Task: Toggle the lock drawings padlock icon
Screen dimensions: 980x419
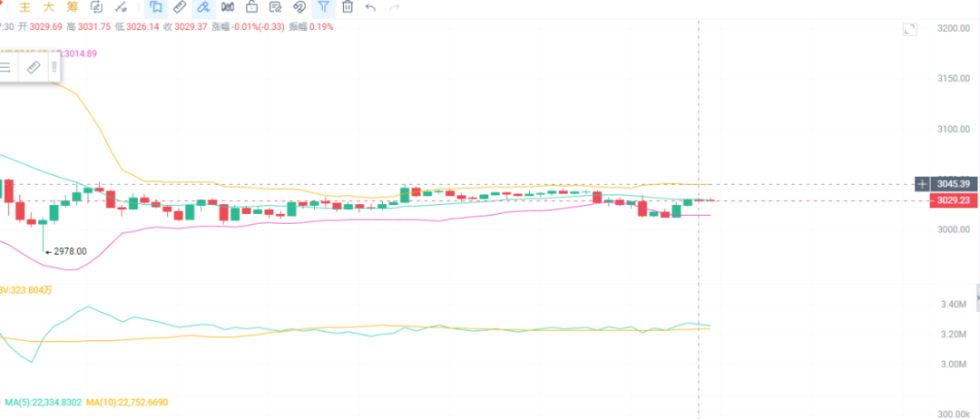Action: (x=251, y=7)
